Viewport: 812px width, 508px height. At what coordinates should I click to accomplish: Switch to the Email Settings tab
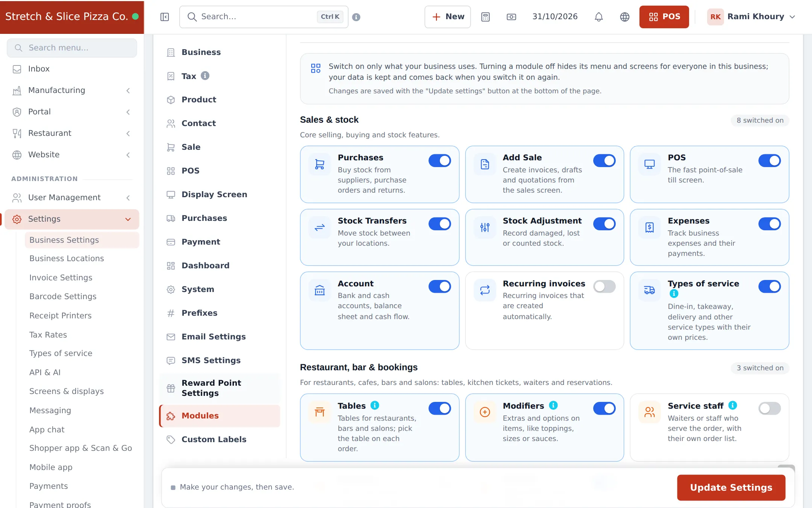[x=220, y=337]
